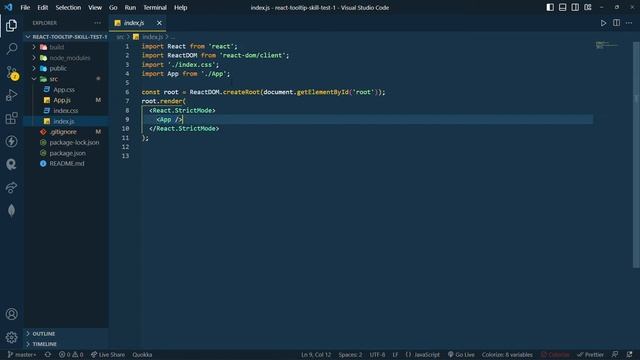640x360 pixels.
Task: Open package.json file
Action: [x=66, y=153]
